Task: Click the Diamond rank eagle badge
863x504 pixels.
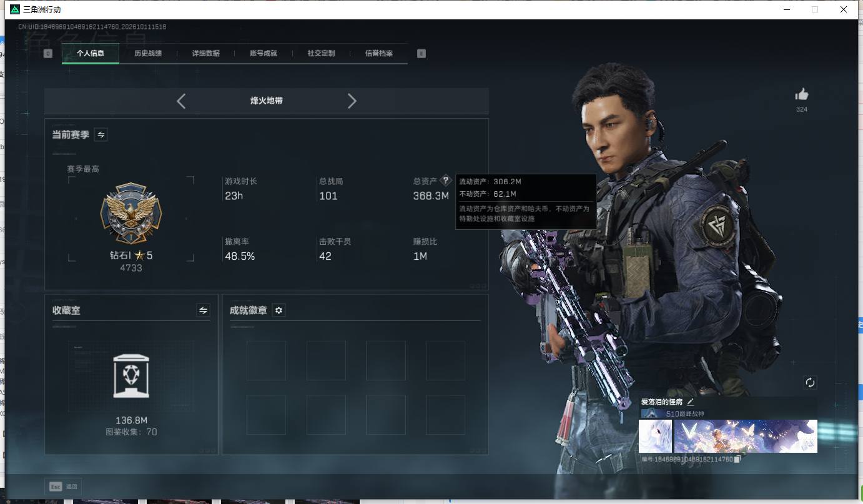Action: pyautogui.click(x=131, y=214)
